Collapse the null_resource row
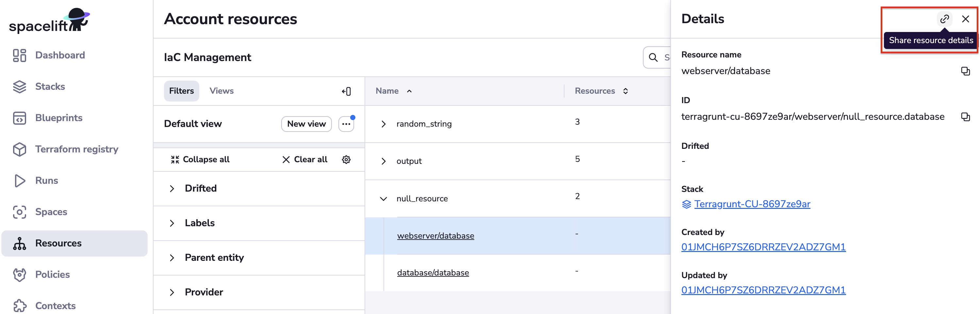Image resolution: width=980 pixels, height=314 pixels. pyautogui.click(x=384, y=198)
